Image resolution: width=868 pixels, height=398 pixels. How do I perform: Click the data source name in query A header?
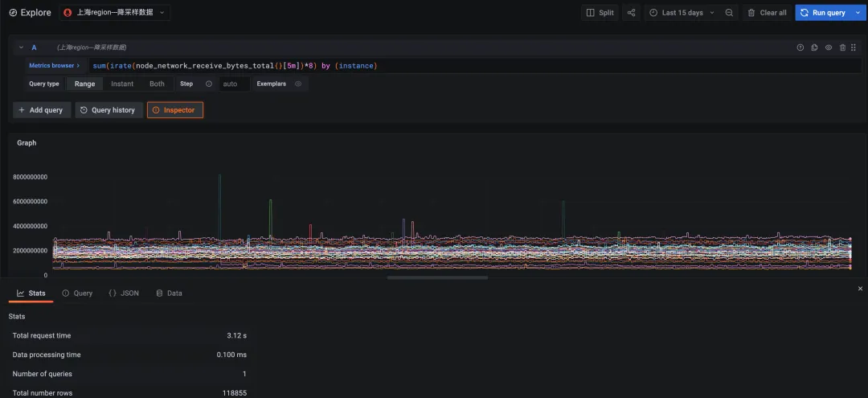pyautogui.click(x=92, y=47)
